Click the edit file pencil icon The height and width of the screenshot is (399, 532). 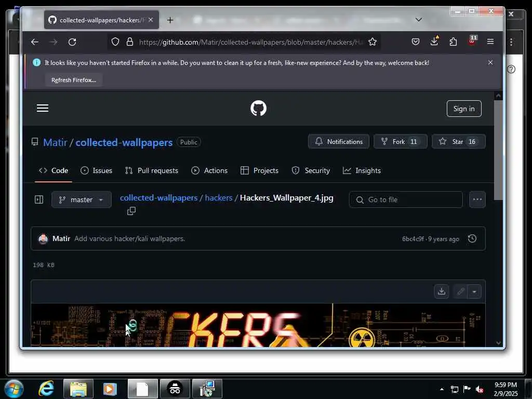[460, 291]
